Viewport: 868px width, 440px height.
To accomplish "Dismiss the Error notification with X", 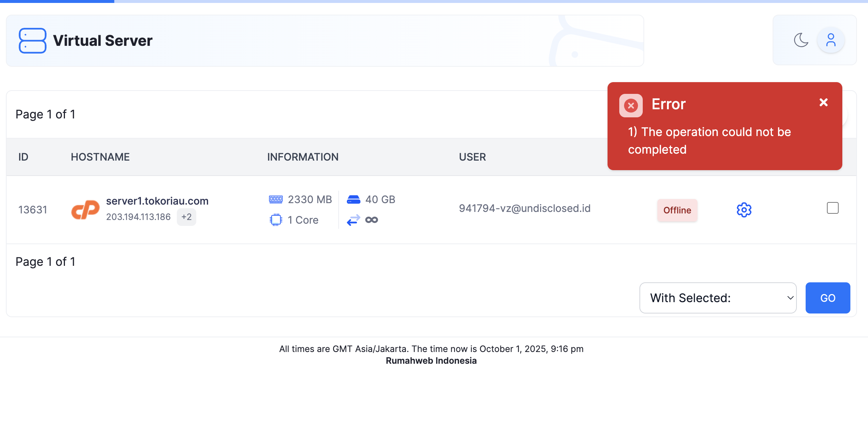I will 824,102.
